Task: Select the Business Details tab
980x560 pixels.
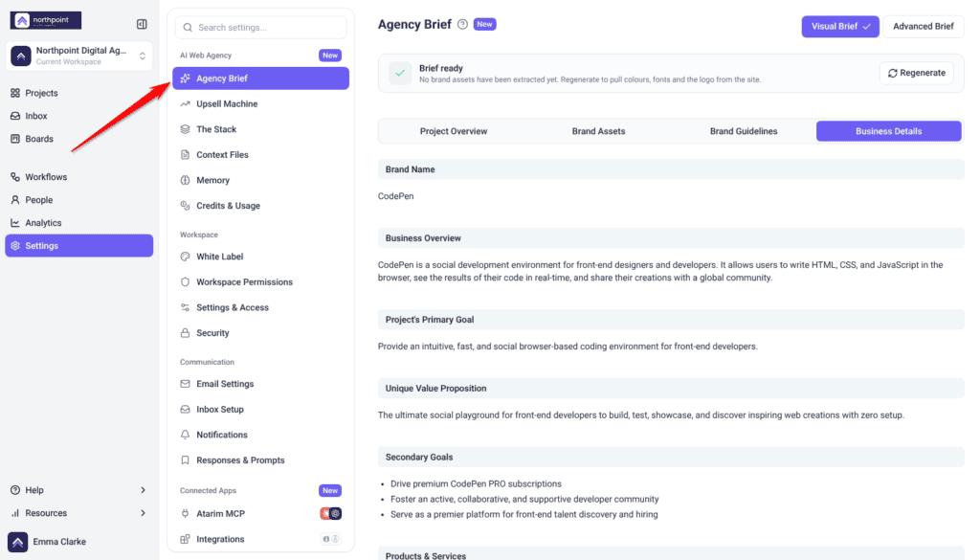Action: [888, 131]
